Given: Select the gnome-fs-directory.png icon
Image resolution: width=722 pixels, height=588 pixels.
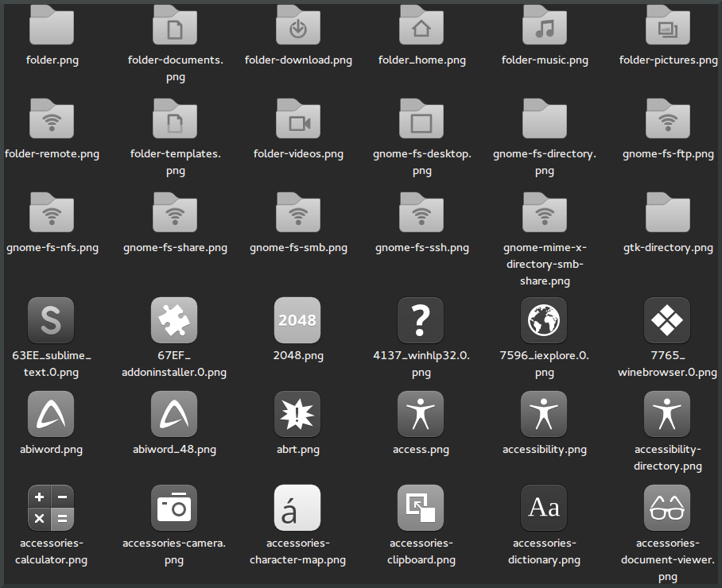Looking at the screenshot, I should click(x=544, y=118).
